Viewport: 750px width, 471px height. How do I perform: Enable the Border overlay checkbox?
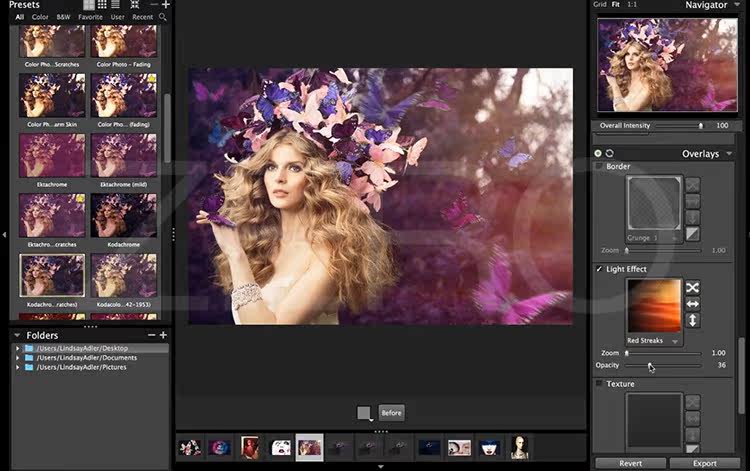click(x=600, y=167)
